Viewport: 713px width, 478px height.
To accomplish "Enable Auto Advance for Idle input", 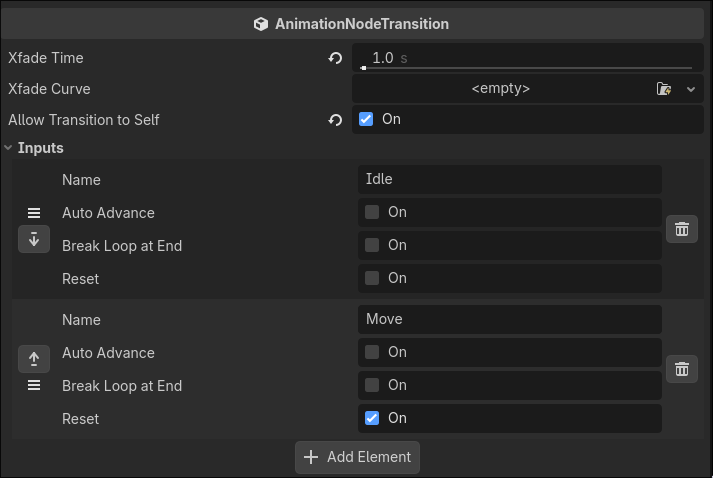I will pyautogui.click(x=372, y=212).
